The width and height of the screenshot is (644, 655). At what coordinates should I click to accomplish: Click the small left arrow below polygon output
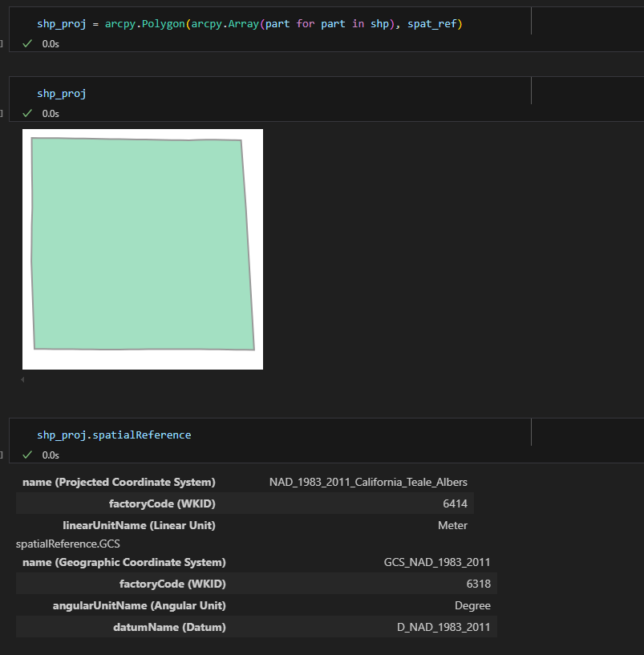[22, 380]
